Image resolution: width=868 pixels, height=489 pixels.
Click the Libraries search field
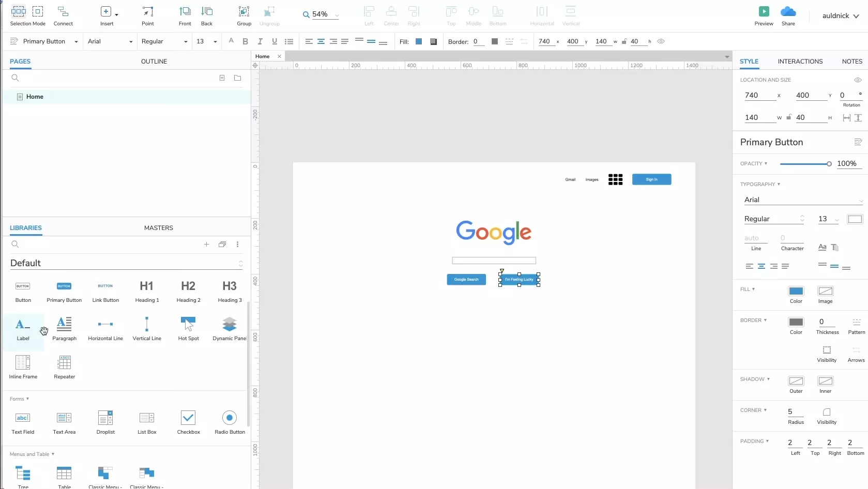point(103,244)
